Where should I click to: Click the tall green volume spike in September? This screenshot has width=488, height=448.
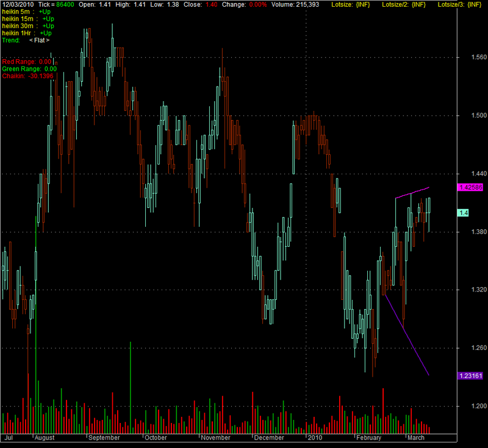(131, 388)
